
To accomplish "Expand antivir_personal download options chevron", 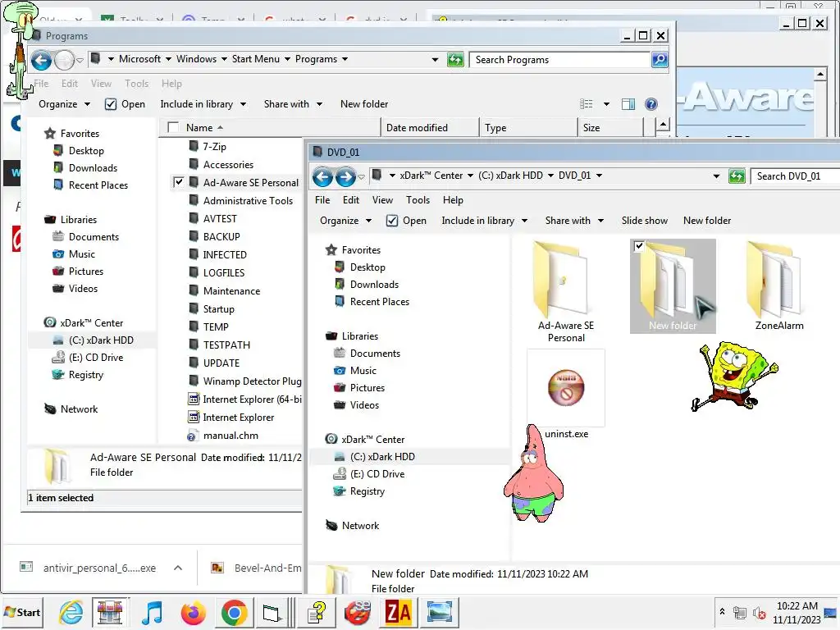I will click(x=178, y=568).
